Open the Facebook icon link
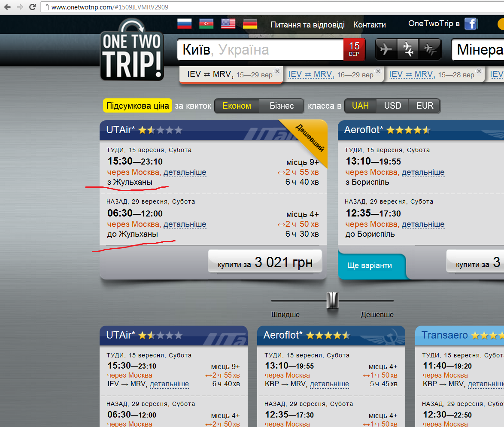Screen dimensions: 504x427 (x=471, y=24)
